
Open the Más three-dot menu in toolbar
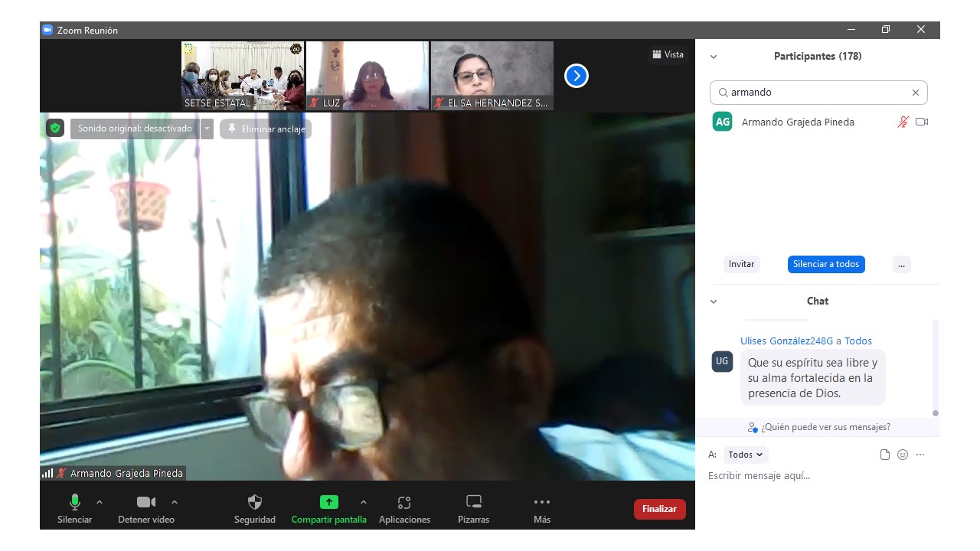(x=542, y=502)
